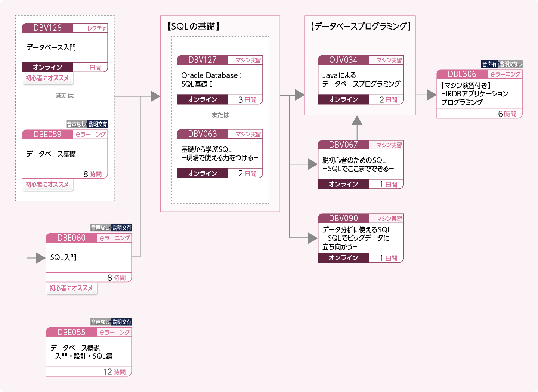This screenshot has width=538, height=392.
Task: Click the 8時間 duration on DBE059
Action: (x=93, y=174)
